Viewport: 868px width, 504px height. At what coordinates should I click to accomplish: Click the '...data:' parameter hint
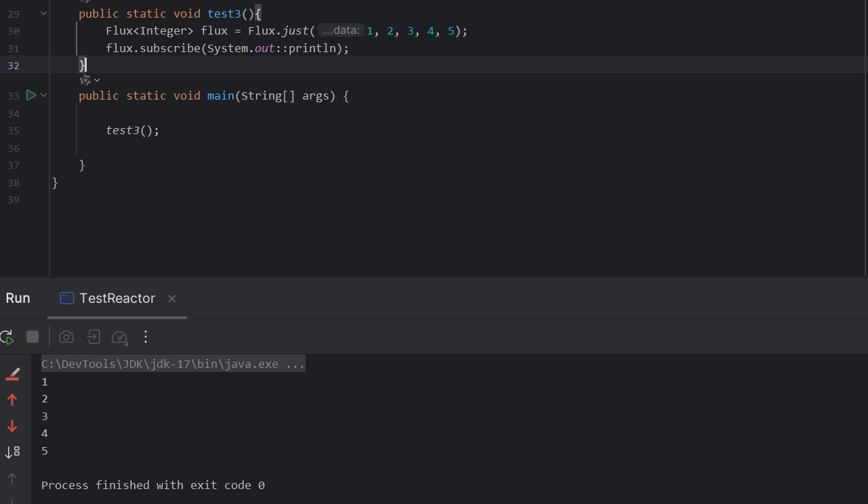click(x=341, y=30)
